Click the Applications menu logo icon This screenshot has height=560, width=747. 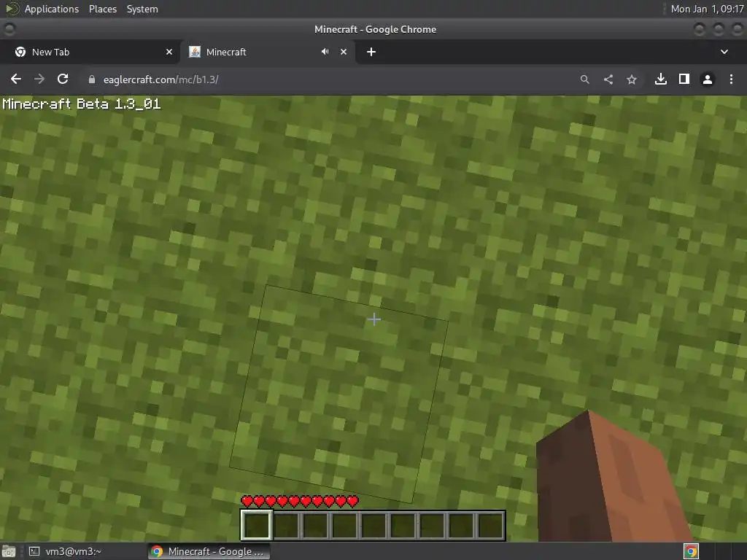12,9
